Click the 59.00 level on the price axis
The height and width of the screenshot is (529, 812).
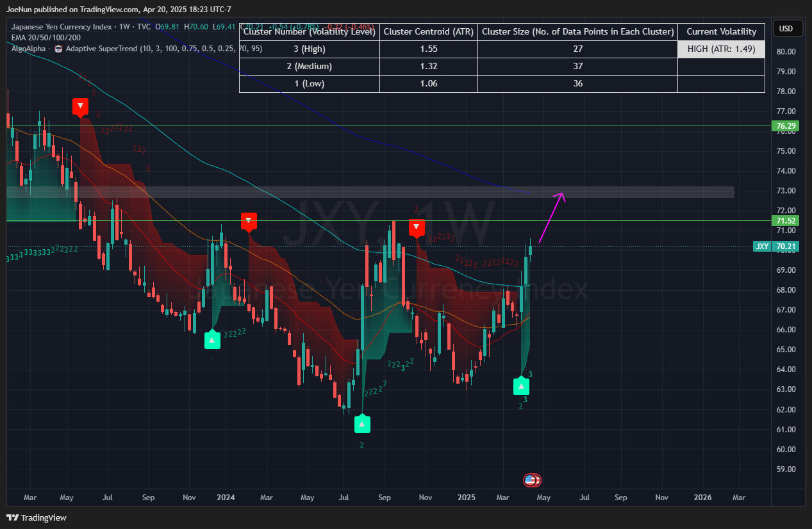(x=786, y=469)
